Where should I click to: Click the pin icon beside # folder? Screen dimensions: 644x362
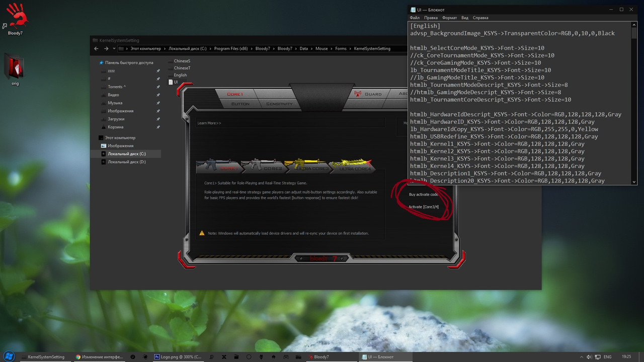[x=158, y=79]
